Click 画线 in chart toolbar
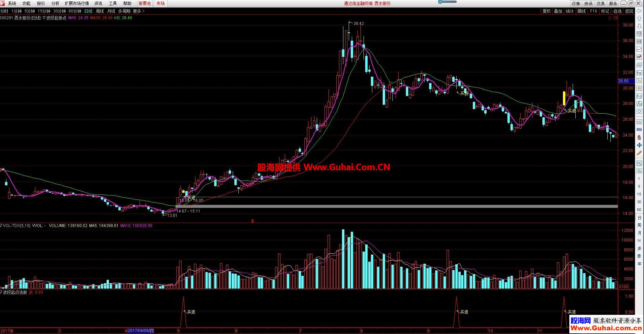This screenshot has width=644, height=334. coord(581,11)
